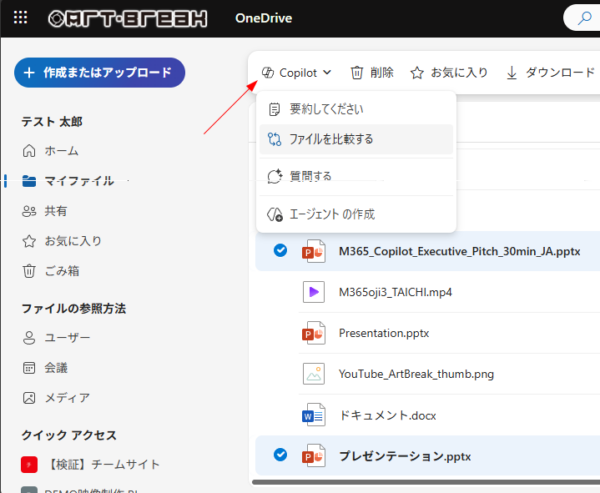The image size is (600, 493).
Task: Click the Download arrow icon
Action: tap(512, 72)
